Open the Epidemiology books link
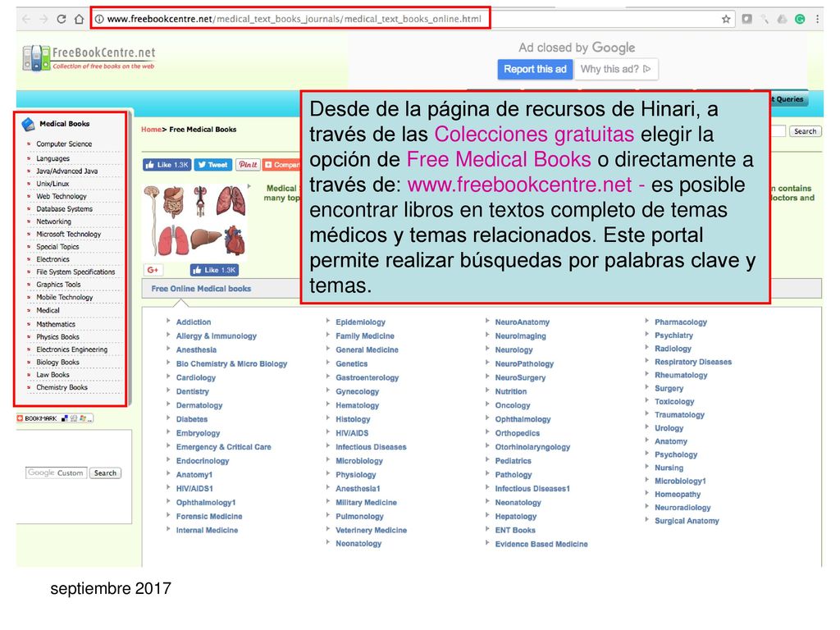Screen dimensions: 840x630 point(360,322)
